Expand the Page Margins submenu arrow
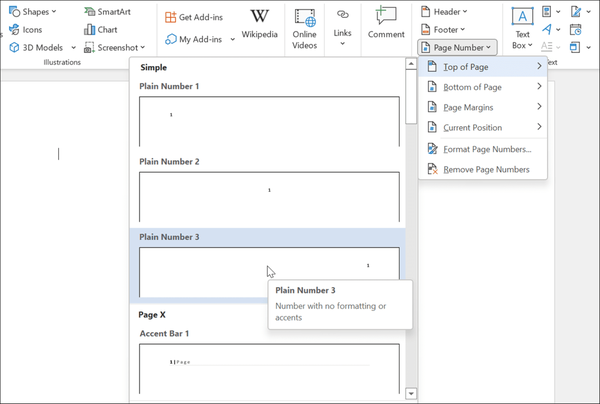The image size is (600, 404). [x=539, y=106]
